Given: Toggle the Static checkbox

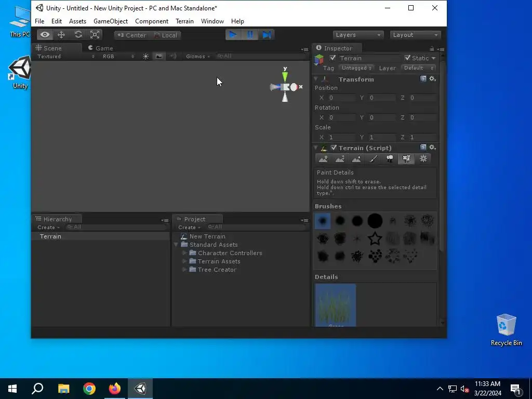Looking at the screenshot, I should tap(407, 58).
